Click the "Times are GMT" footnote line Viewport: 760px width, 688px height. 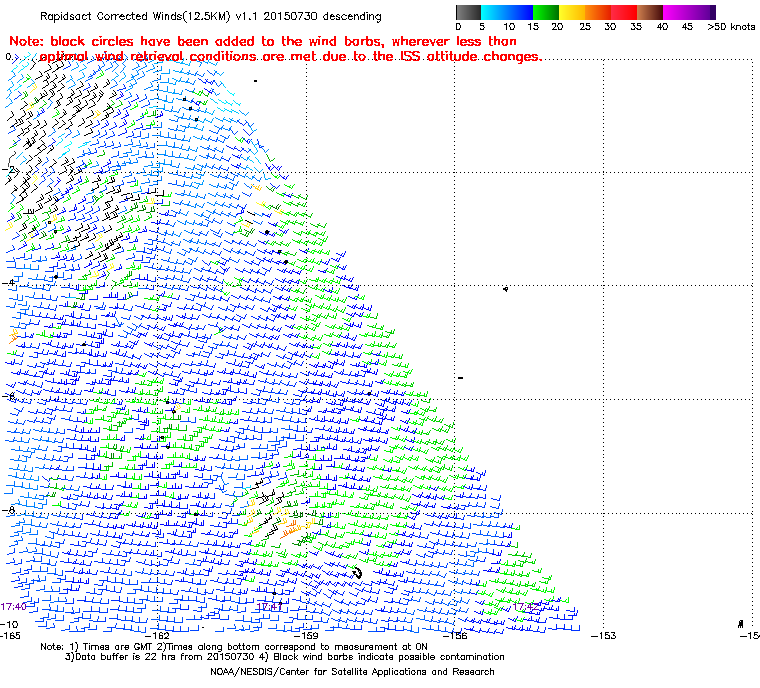point(234,646)
